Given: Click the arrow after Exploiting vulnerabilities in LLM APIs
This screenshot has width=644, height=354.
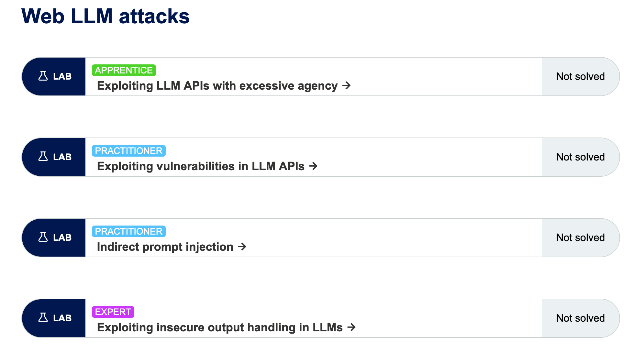Looking at the screenshot, I should (x=313, y=166).
